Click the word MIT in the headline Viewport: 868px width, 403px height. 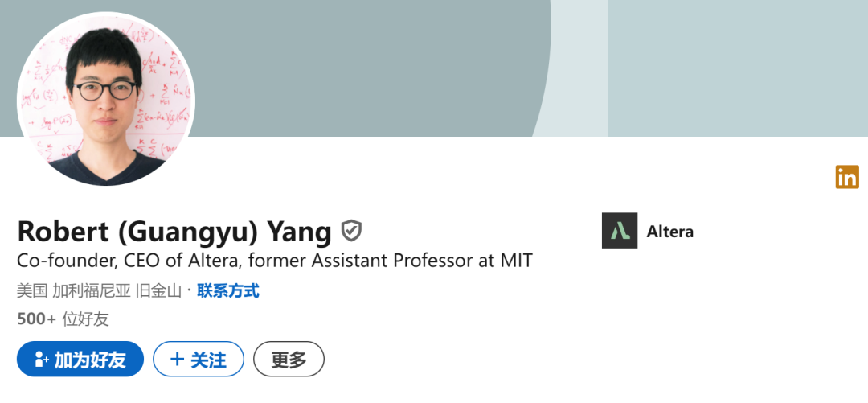[x=515, y=261]
